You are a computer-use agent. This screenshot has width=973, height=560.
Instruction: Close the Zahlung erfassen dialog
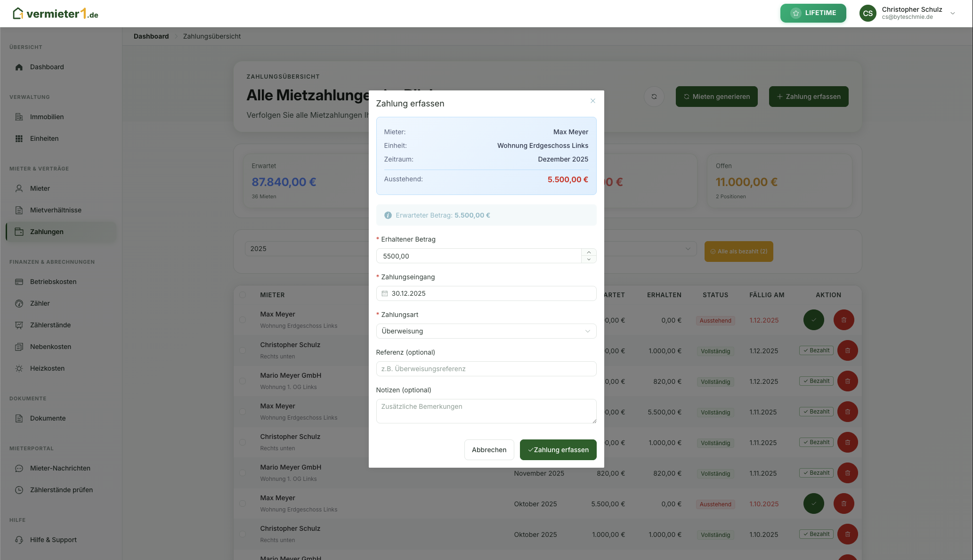(x=593, y=101)
